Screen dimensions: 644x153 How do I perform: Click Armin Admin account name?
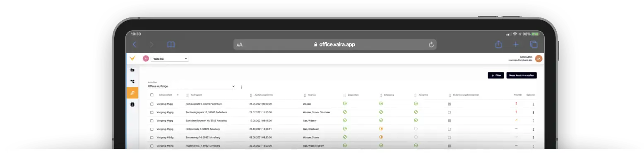tap(526, 57)
